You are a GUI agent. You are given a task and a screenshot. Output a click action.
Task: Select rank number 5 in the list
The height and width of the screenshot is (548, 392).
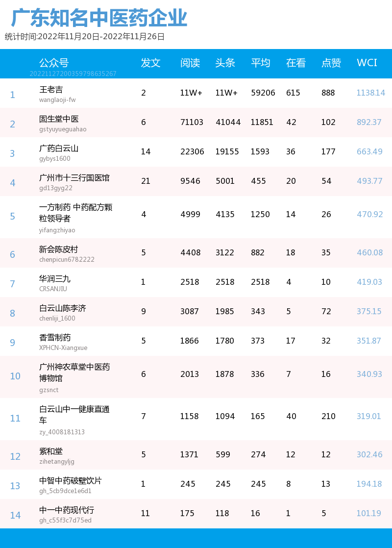(13, 215)
